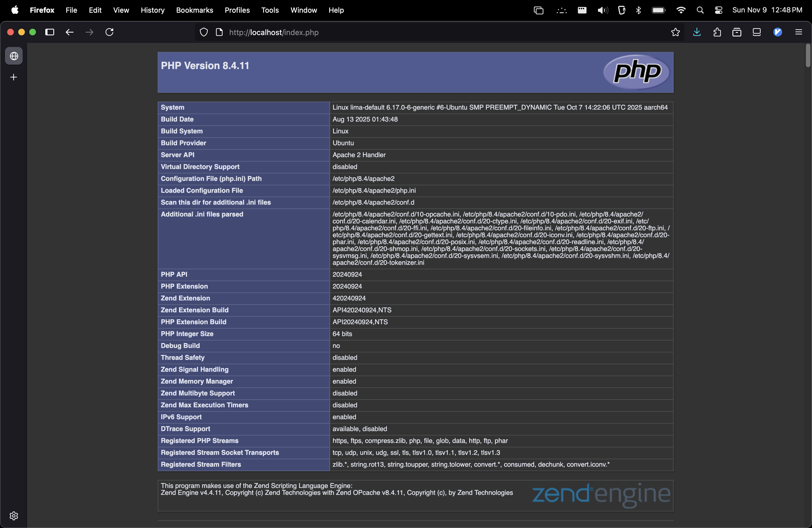This screenshot has height=528, width=812.
Task: Open the extensions puzzle icon
Action: coord(717,32)
